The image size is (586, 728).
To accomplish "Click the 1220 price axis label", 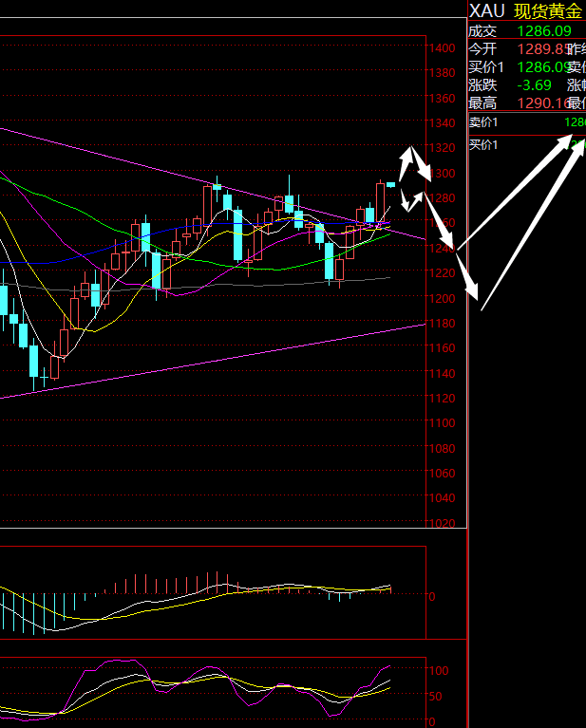I will 442,272.
